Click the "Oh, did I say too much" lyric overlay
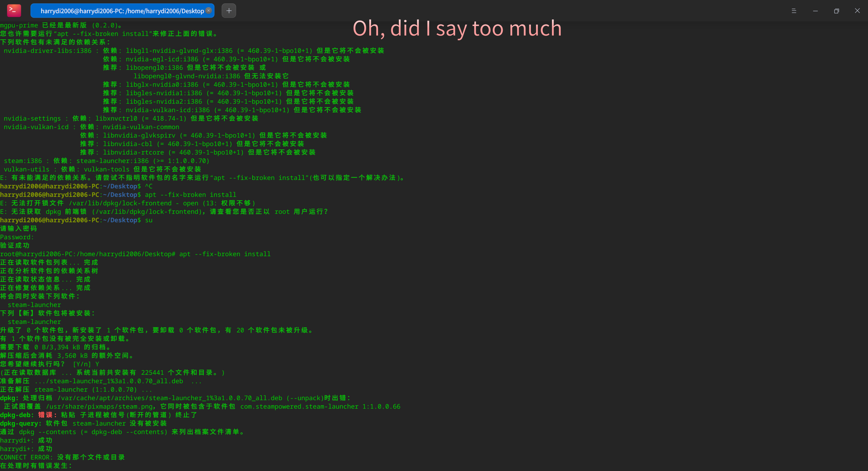Viewport: 868px width, 471px height. (x=457, y=28)
